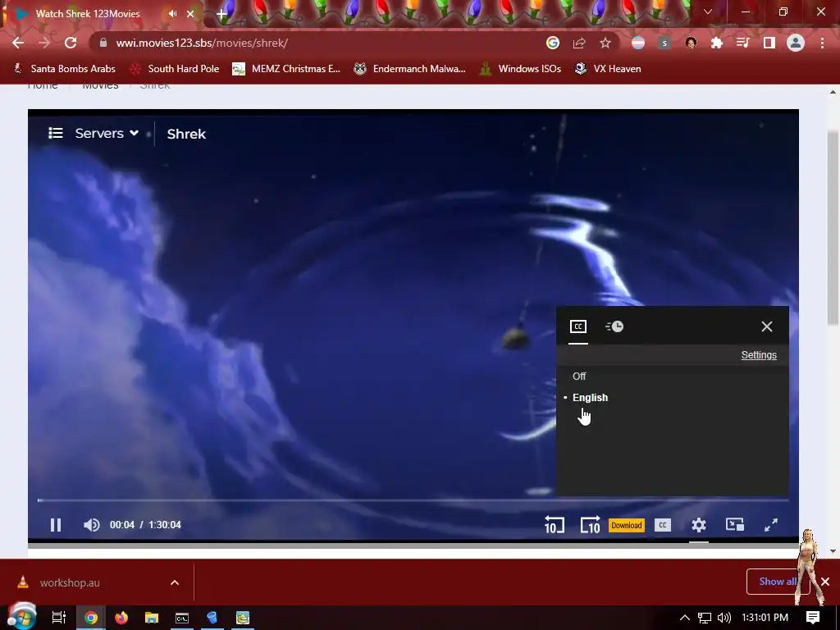This screenshot has width=840, height=630.
Task: Open the Servers list menu icon
Action: coord(56,133)
